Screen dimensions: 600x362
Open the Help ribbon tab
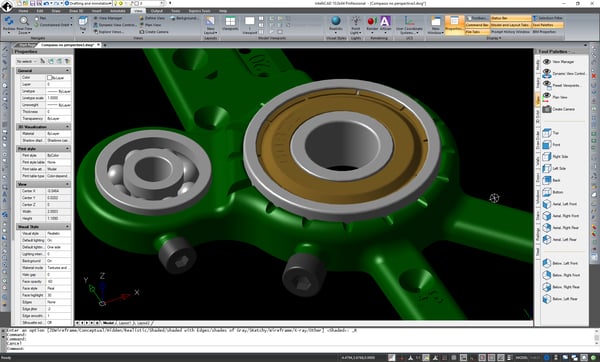pos(223,11)
